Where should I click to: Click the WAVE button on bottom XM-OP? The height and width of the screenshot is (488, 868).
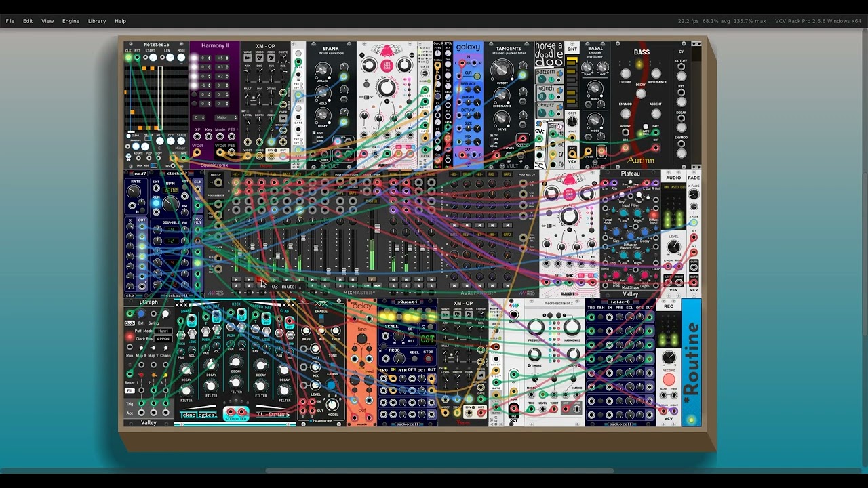446,315
